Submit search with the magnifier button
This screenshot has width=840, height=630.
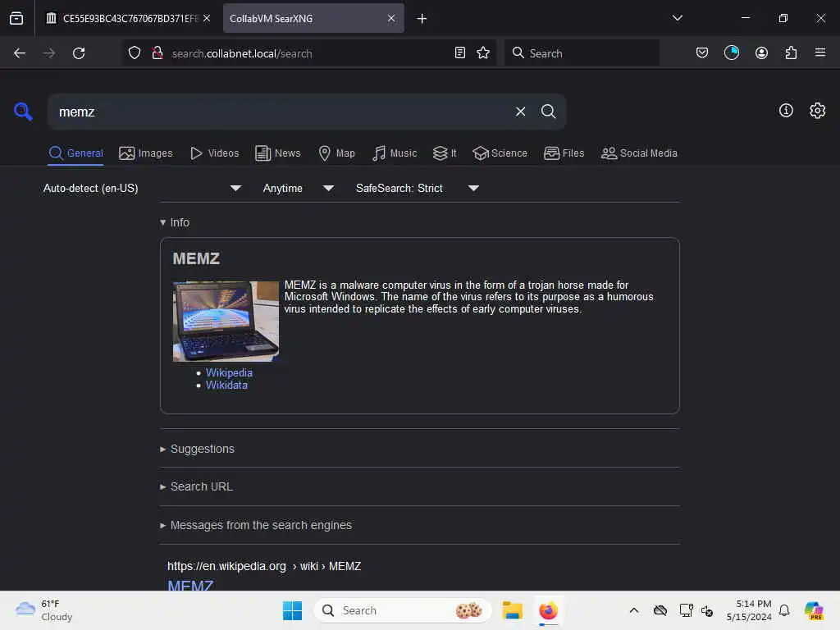point(548,112)
